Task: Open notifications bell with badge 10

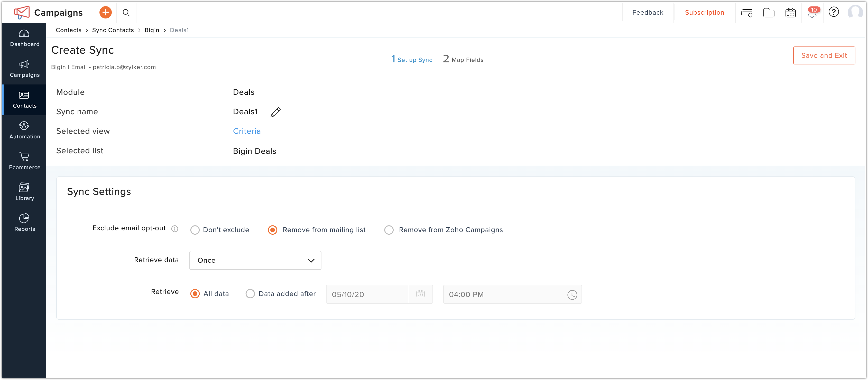Action: pos(812,13)
